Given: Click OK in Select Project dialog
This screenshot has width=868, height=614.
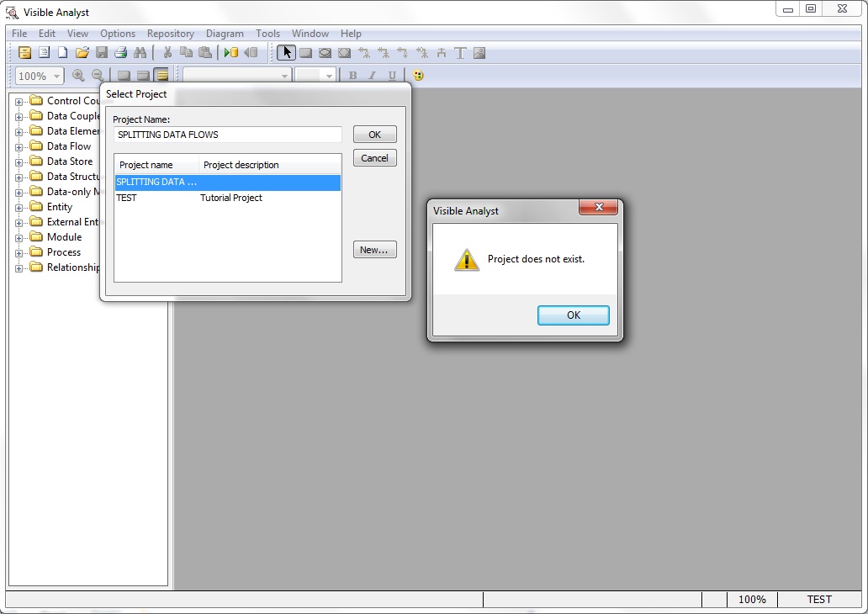Looking at the screenshot, I should point(375,135).
